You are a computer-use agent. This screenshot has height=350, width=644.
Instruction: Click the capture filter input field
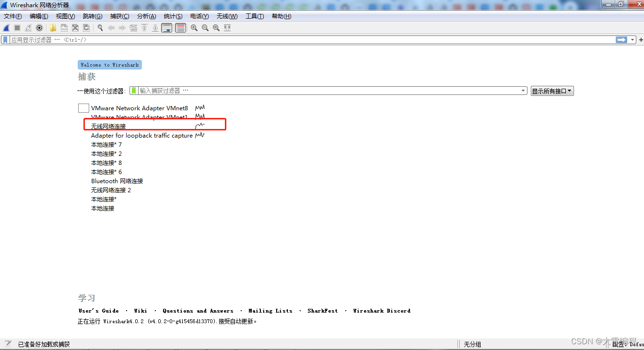coord(328,91)
